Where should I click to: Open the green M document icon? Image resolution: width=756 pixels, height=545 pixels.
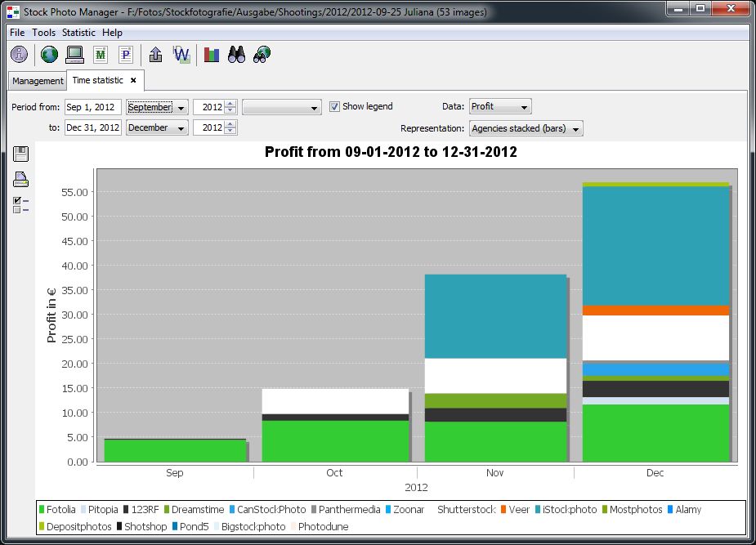pyautogui.click(x=101, y=55)
